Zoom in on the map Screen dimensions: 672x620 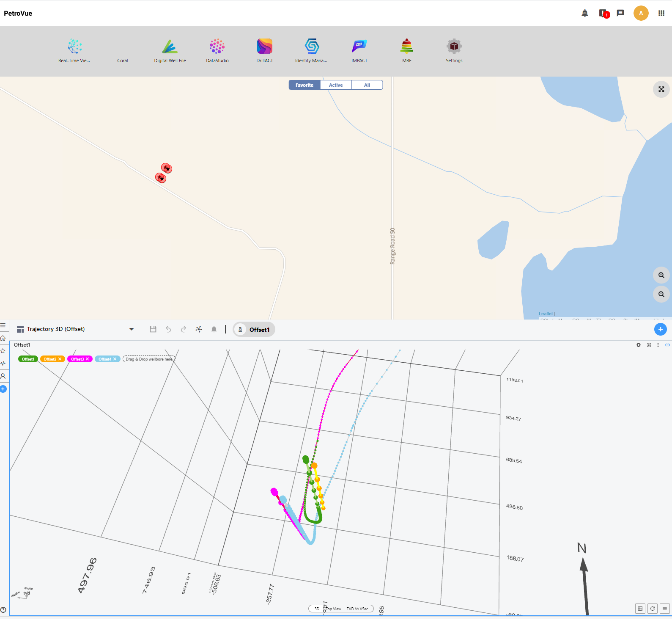coord(661,275)
